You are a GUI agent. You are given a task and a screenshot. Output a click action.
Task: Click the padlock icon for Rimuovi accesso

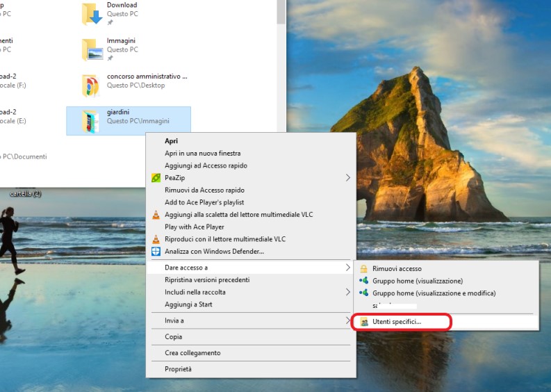click(363, 269)
